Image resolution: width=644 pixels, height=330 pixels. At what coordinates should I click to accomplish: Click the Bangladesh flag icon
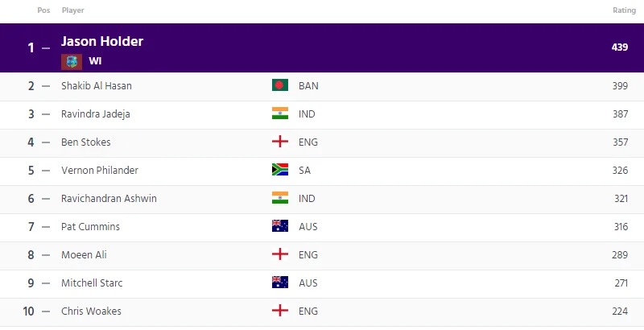coord(280,85)
